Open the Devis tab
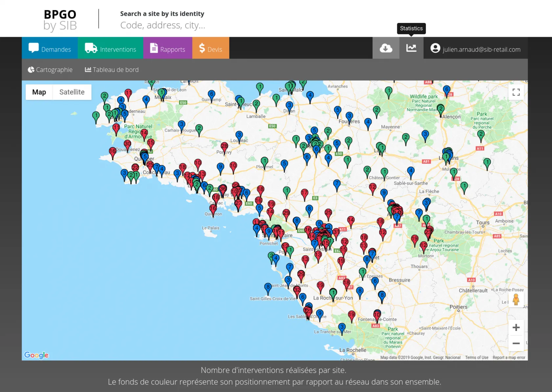Image resolution: width=552 pixels, height=392 pixels. point(211,48)
